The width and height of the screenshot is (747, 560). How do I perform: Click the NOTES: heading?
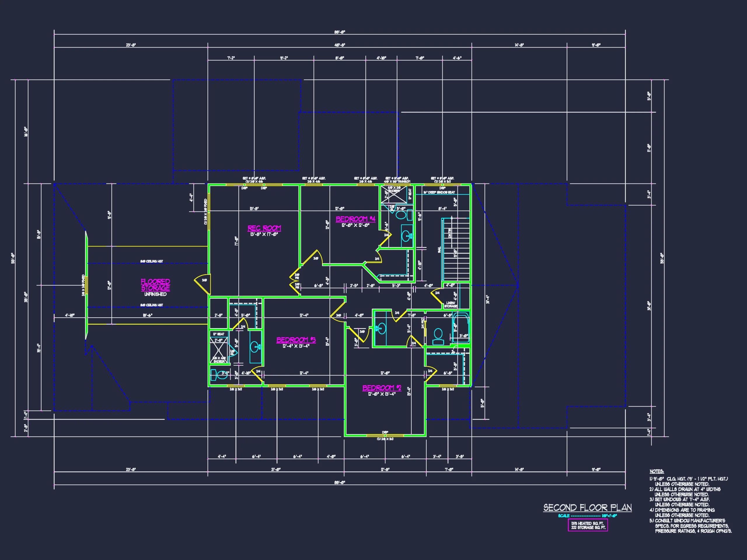(657, 472)
